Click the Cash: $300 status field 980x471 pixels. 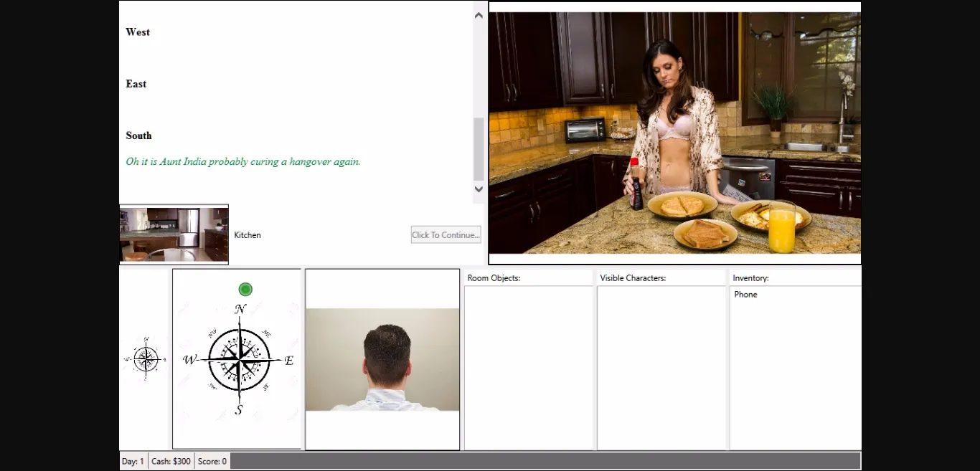(x=171, y=462)
